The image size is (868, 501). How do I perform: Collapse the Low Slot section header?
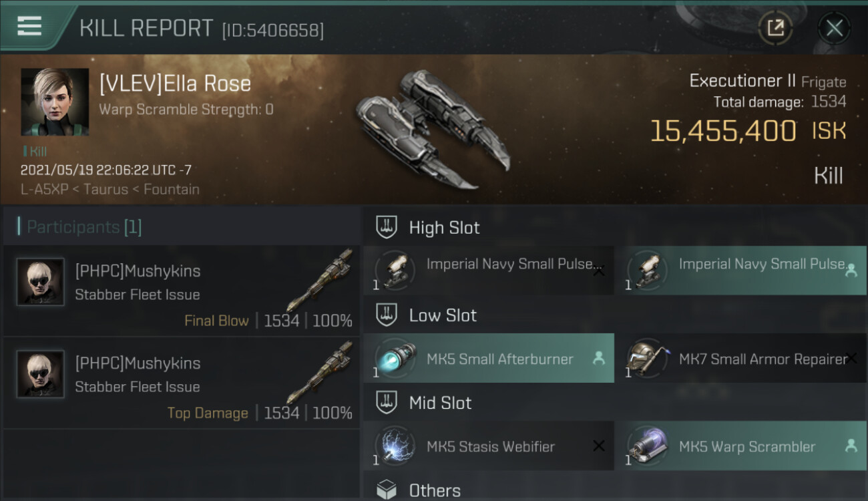[443, 315]
